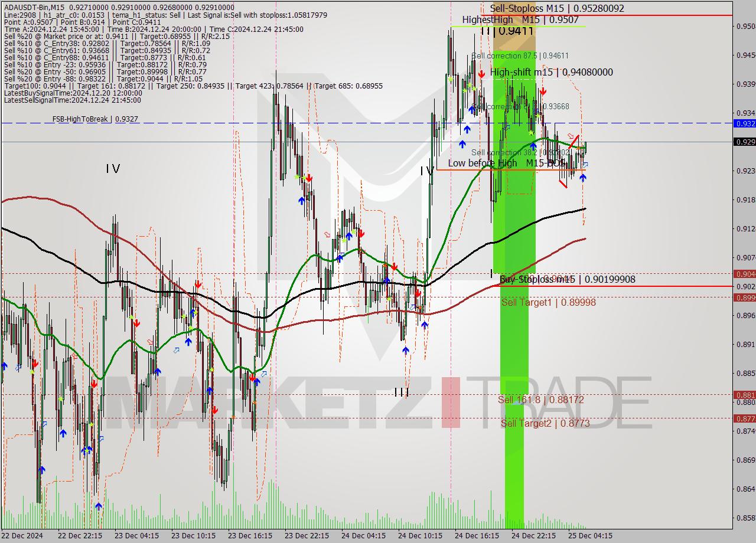756x543 pixels.
Task: Click the '23 Dec 04:15' time axis label
Action: pyautogui.click(x=136, y=536)
